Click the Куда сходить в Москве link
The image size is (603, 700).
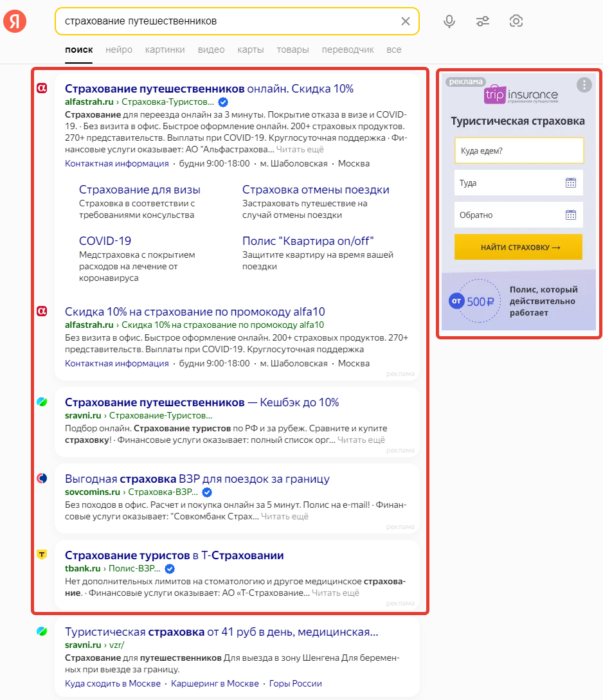[113, 683]
